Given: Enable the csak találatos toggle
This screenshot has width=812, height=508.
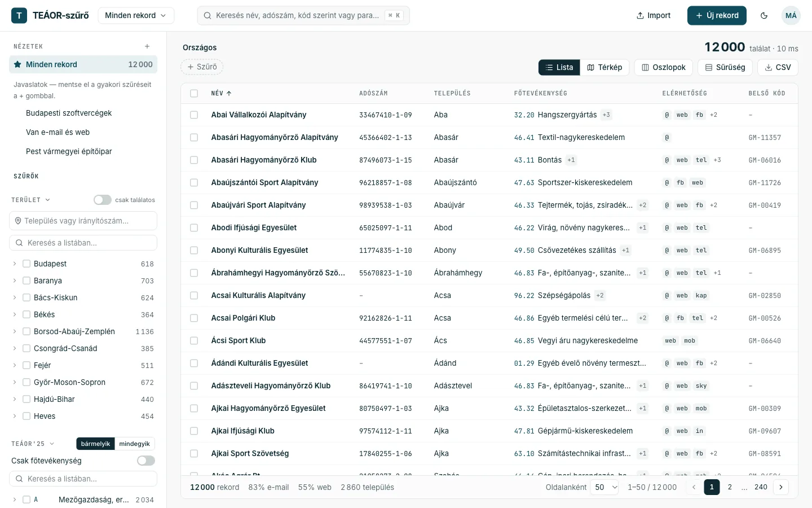Looking at the screenshot, I should point(103,200).
